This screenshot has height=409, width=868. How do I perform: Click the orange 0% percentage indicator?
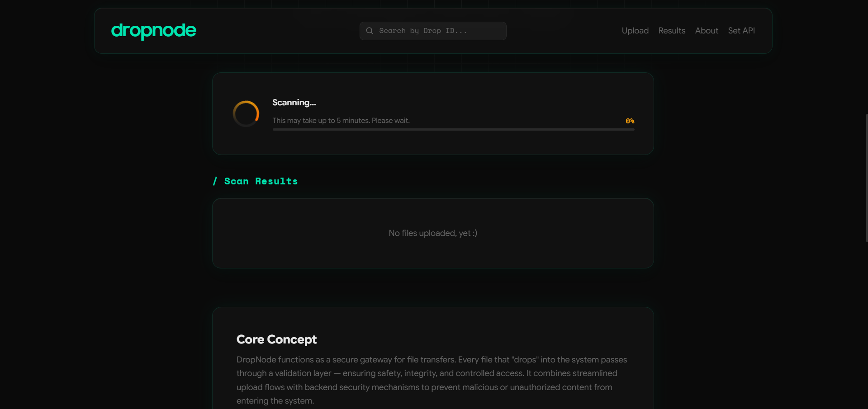630,121
